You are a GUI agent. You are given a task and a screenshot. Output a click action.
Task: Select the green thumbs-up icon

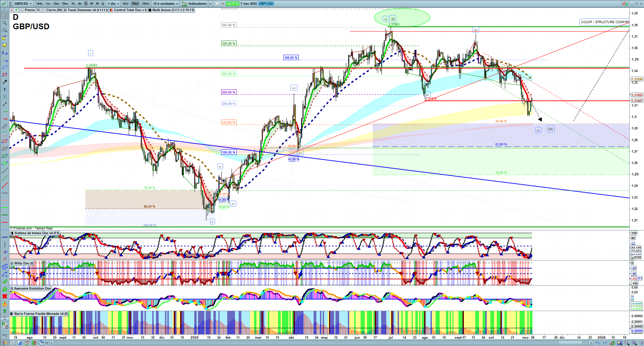(x=5, y=289)
